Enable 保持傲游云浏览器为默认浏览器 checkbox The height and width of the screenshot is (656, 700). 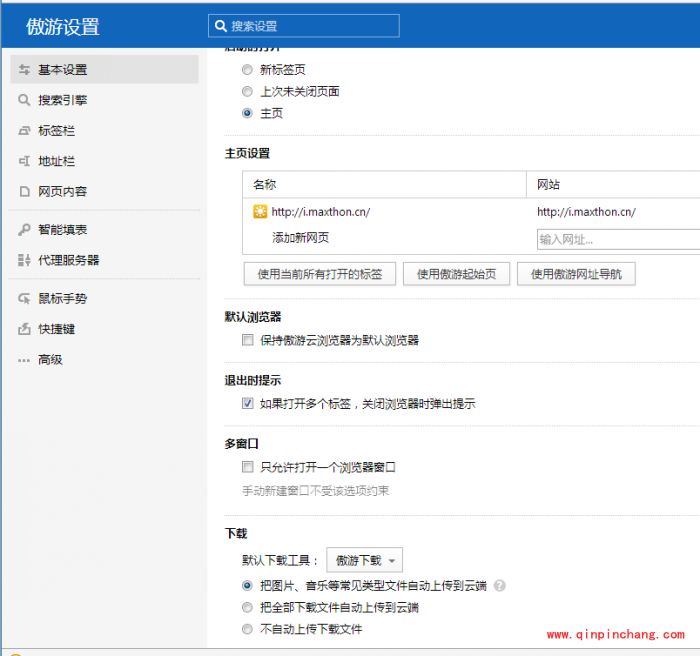pos(247,340)
